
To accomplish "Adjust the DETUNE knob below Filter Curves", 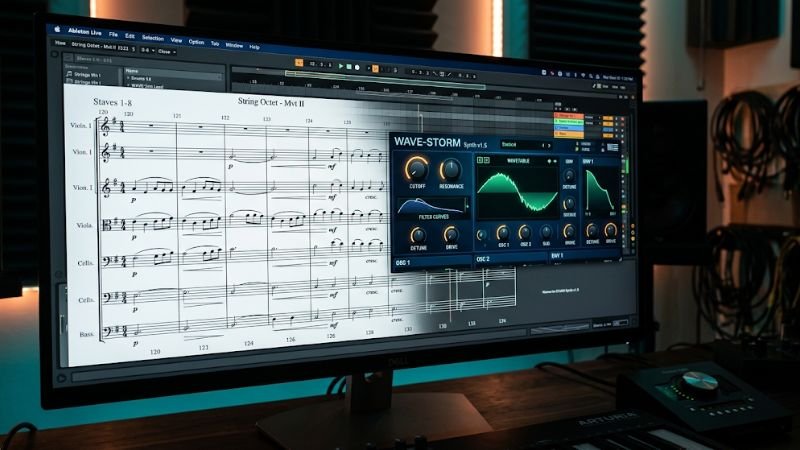I will coord(418,235).
